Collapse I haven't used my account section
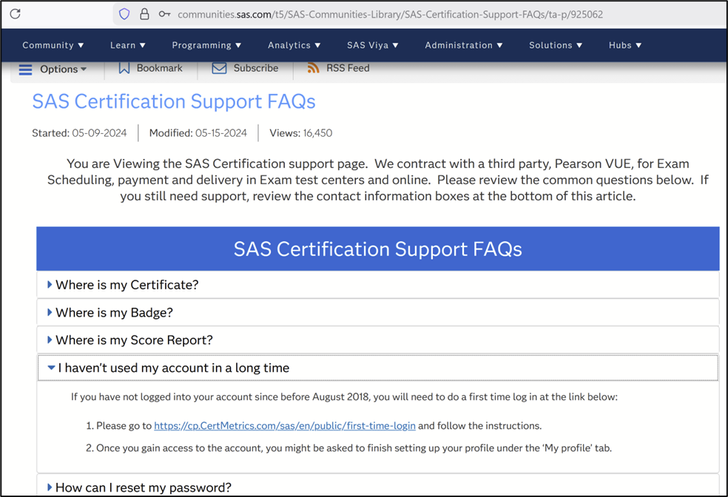The height and width of the screenshot is (497, 728). [378, 368]
